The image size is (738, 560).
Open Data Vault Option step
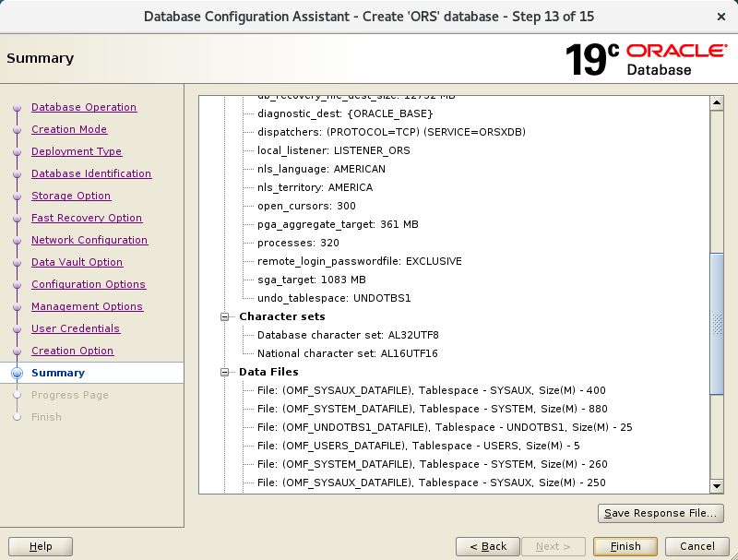pos(77,262)
